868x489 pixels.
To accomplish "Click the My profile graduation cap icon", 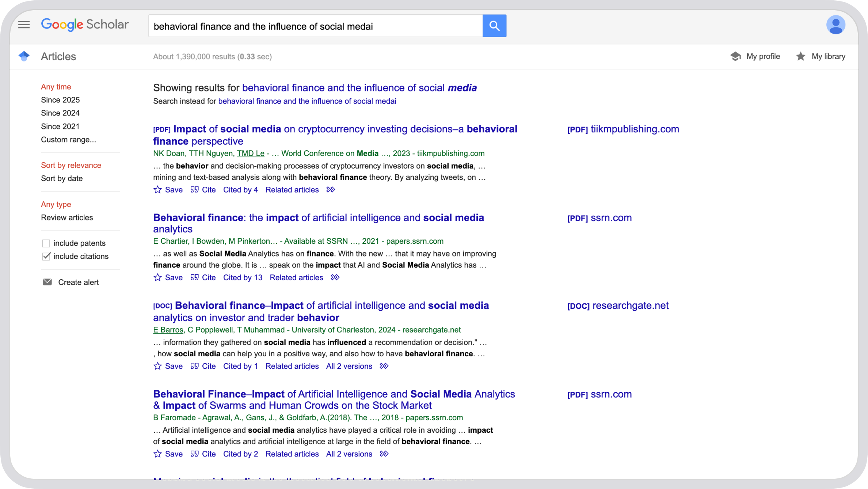I will [x=735, y=56].
